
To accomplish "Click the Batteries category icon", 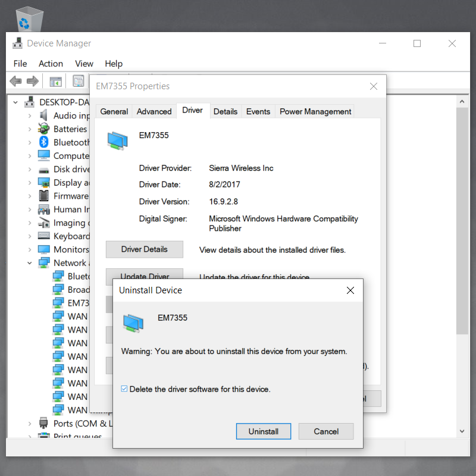I will coord(44,129).
